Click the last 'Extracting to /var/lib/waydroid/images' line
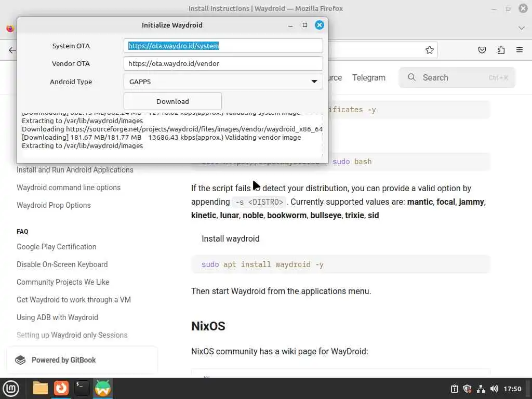The width and height of the screenshot is (532, 399). [83, 145]
